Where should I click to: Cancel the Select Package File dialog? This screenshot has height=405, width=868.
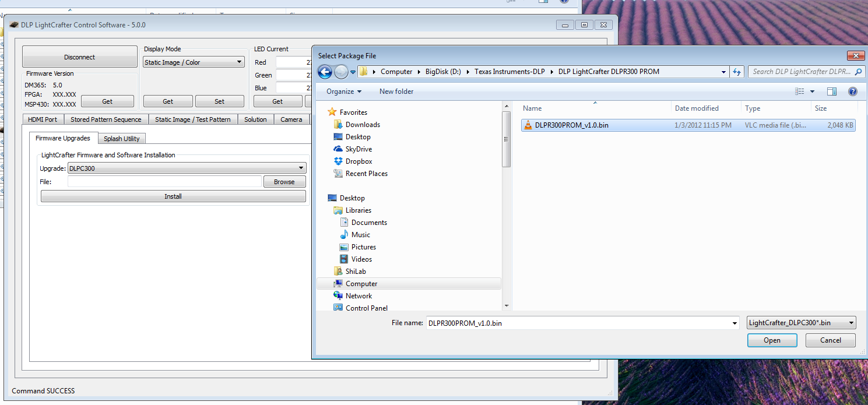[x=830, y=340]
